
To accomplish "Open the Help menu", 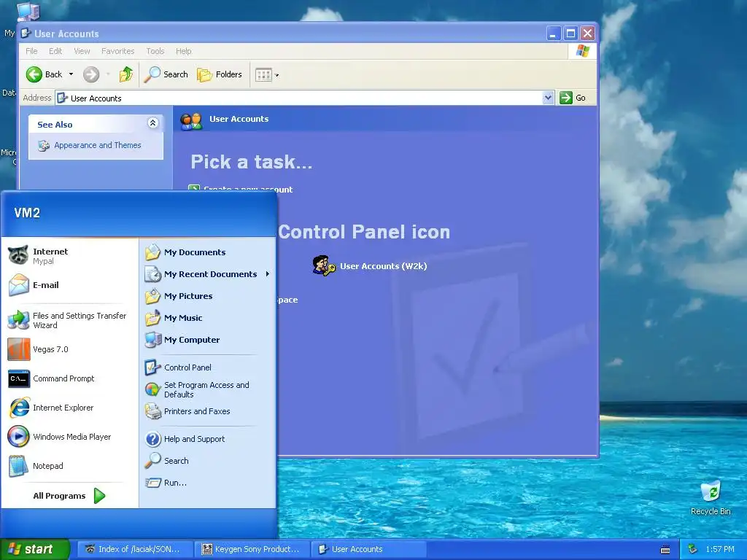I will point(183,51).
